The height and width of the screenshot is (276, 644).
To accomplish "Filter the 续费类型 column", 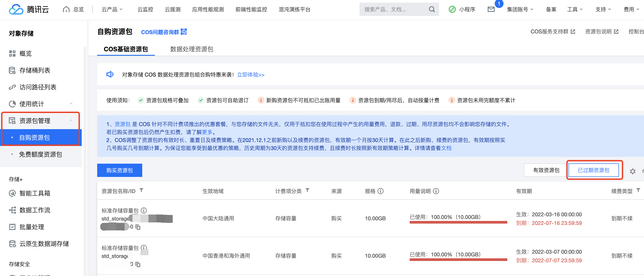I will click(638, 190).
